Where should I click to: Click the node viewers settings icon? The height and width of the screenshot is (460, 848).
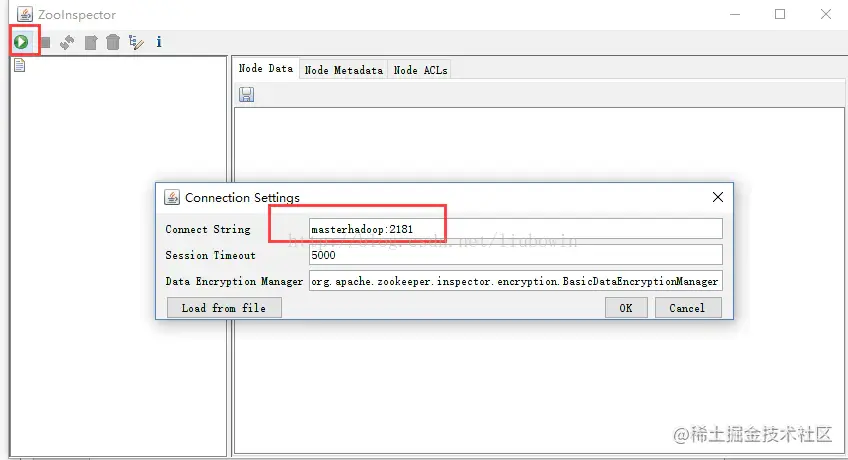tap(136, 42)
